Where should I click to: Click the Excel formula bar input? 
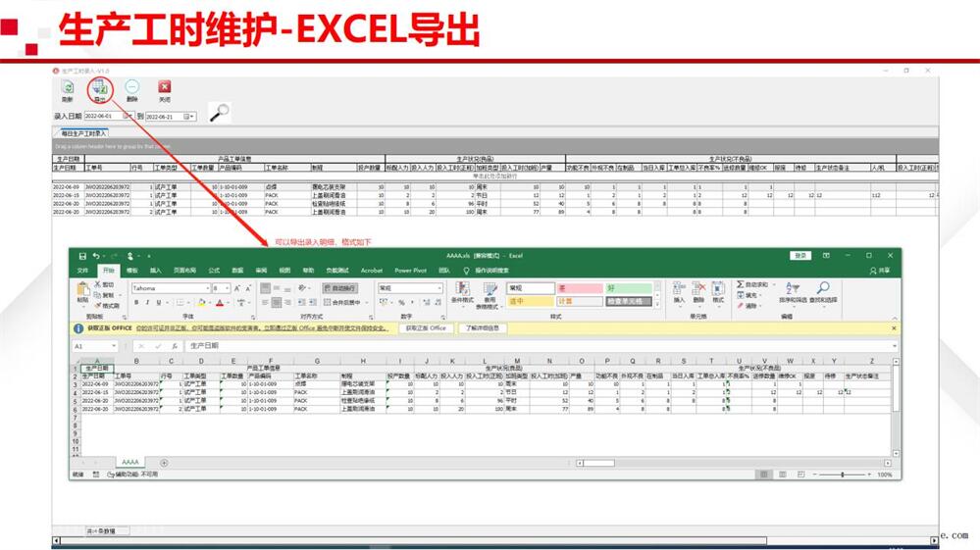point(541,346)
